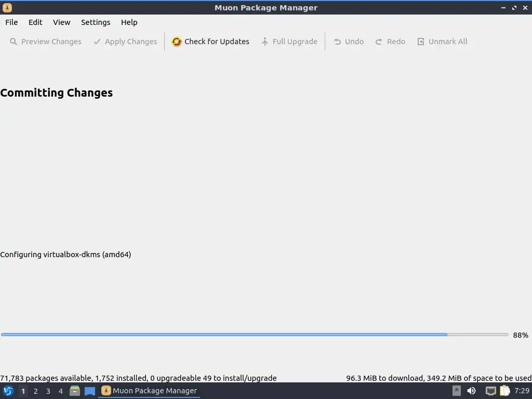Screen dimensions: 532x399
Task: Click the Apply Changes label
Action: pyautogui.click(x=131, y=42)
